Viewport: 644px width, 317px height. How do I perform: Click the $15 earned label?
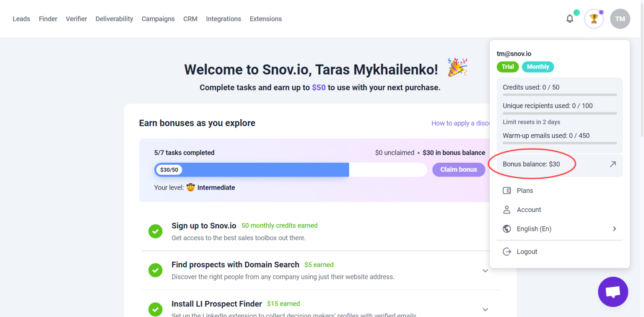tap(283, 304)
